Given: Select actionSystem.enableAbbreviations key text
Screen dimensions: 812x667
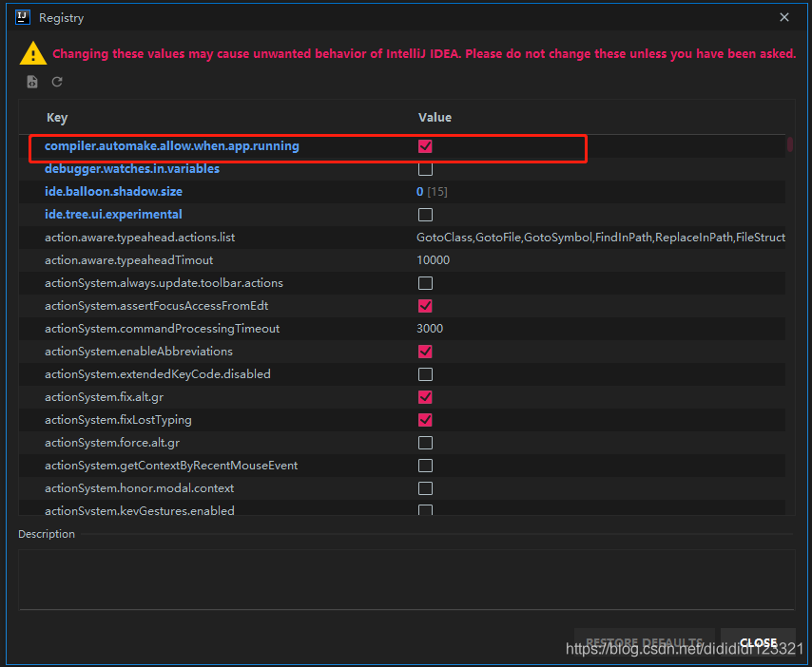Looking at the screenshot, I should click(x=139, y=352).
